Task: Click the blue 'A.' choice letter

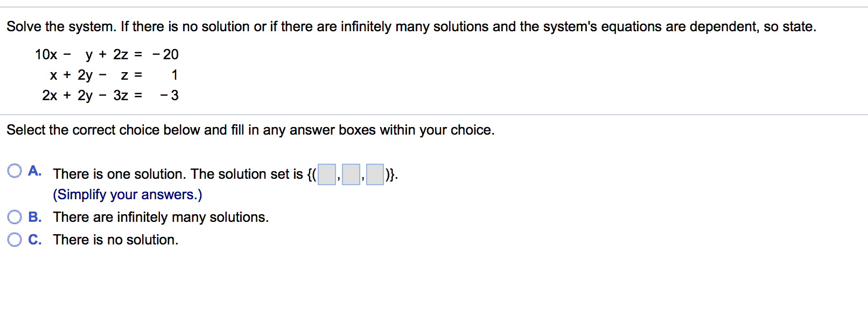Action: (x=35, y=170)
